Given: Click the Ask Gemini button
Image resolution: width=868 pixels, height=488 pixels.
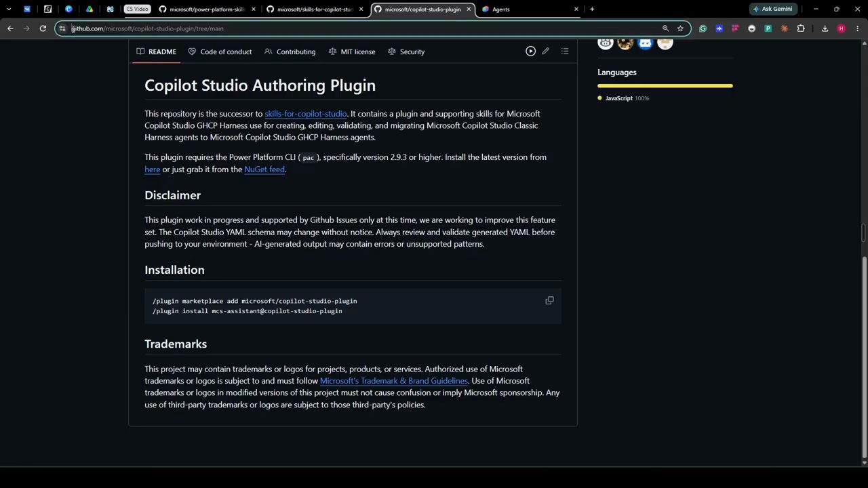Looking at the screenshot, I should 772,9.
